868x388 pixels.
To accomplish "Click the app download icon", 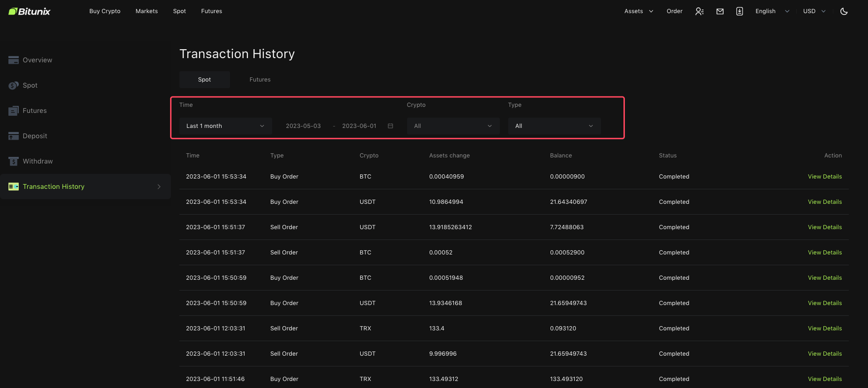I will (x=740, y=11).
